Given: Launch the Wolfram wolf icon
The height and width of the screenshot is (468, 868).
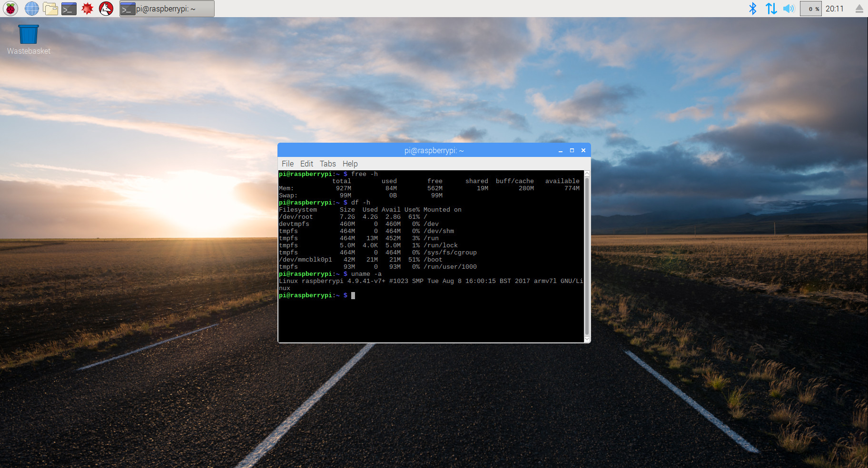Looking at the screenshot, I should pyautogui.click(x=106, y=9).
